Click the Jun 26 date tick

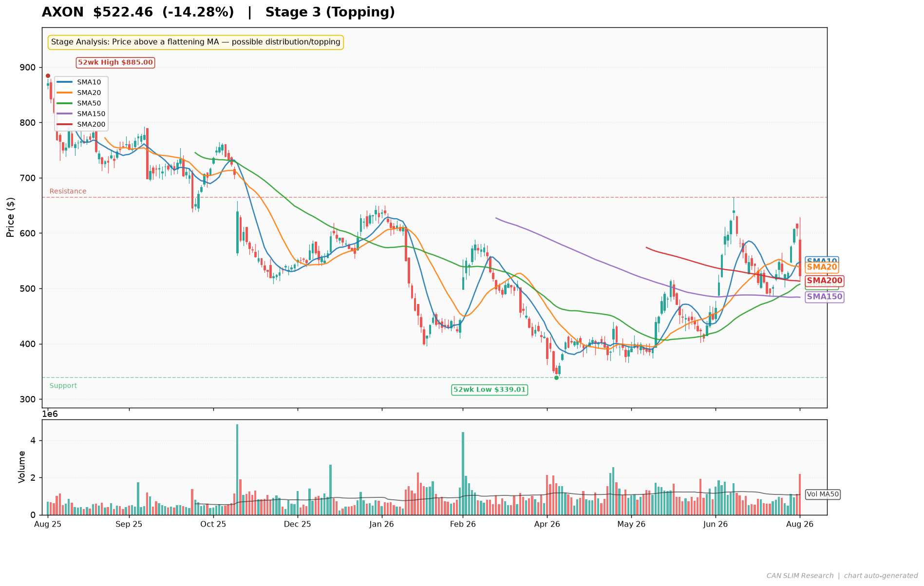pos(716,525)
